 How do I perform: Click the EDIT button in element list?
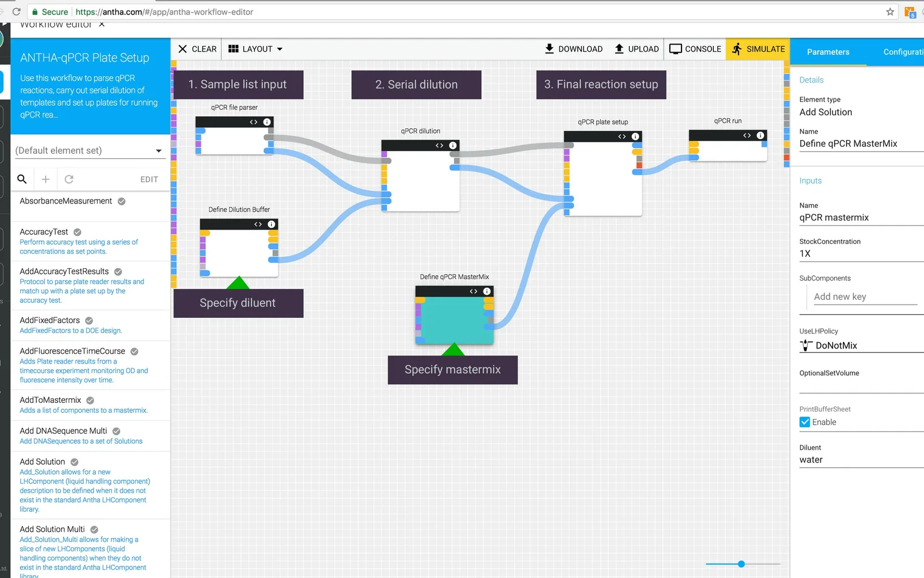click(x=149, y=179)
